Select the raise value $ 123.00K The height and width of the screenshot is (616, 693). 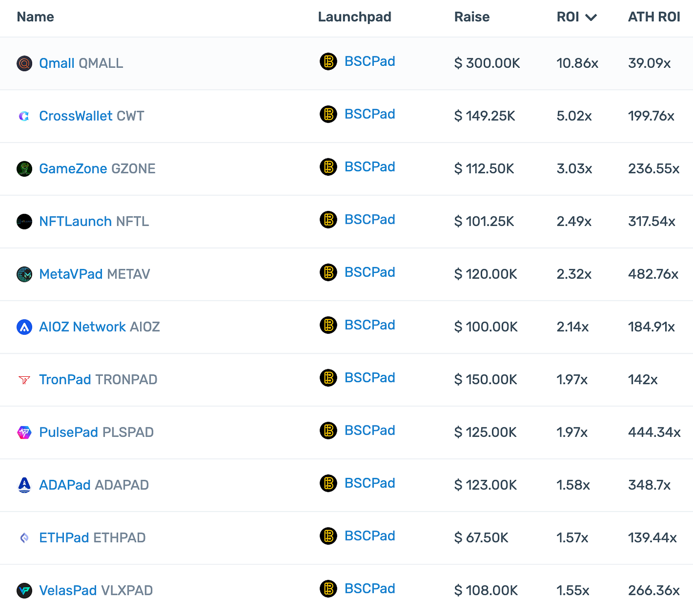pyautogui.click(x=486, y=485)
